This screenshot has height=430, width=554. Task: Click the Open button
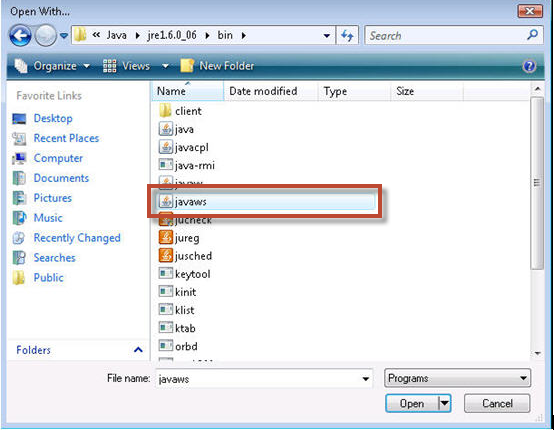tap(412, 404)
